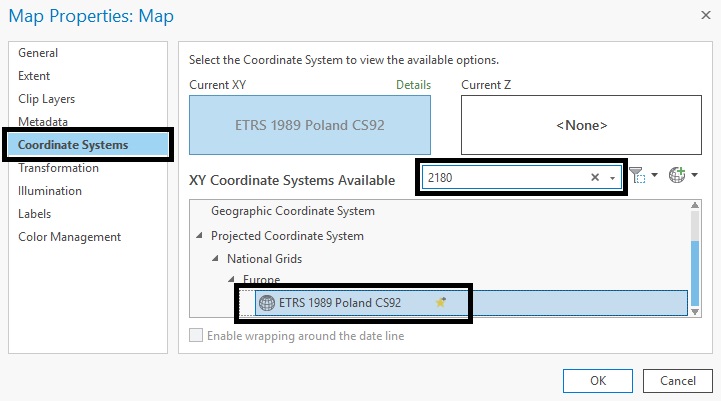This screenshot has width=721, height=402.
Task: Click the Cancel button
Action: [677, 381]
